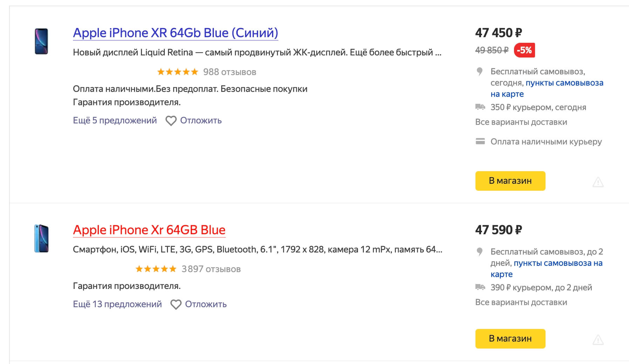Screen dimensions: 629x364
Task: Expand Ещё 5 предложений
Action: point(115,120)
